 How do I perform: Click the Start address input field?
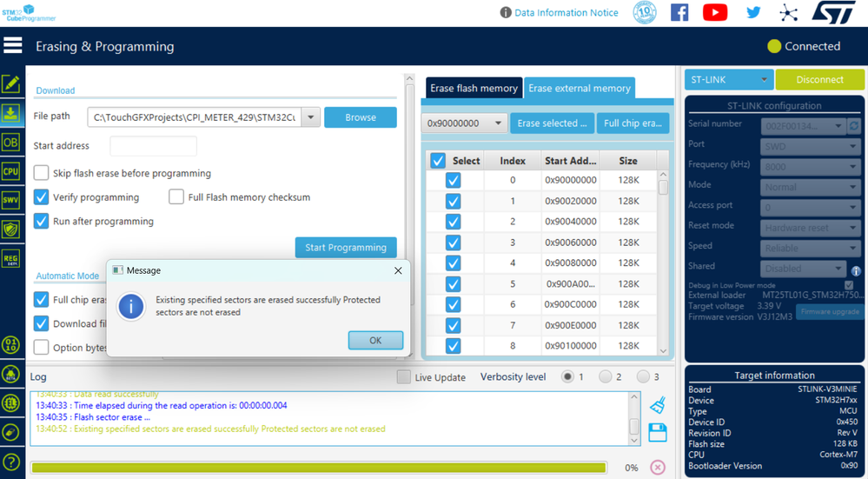[x=153, y=146]
